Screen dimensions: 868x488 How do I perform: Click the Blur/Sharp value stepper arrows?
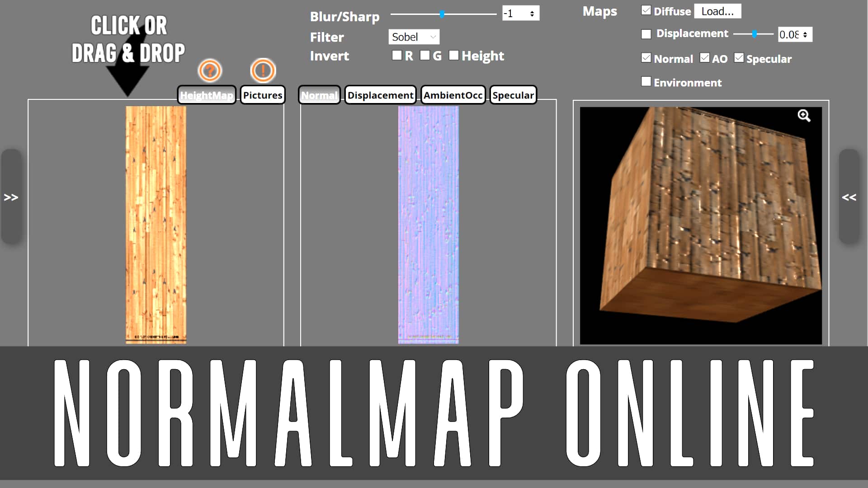pos(532,14)
